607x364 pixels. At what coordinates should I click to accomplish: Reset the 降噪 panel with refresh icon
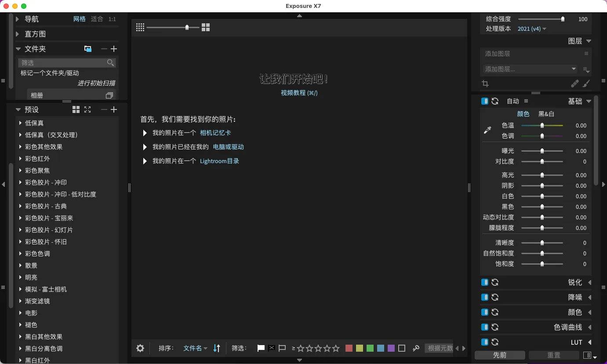(495, 297)
